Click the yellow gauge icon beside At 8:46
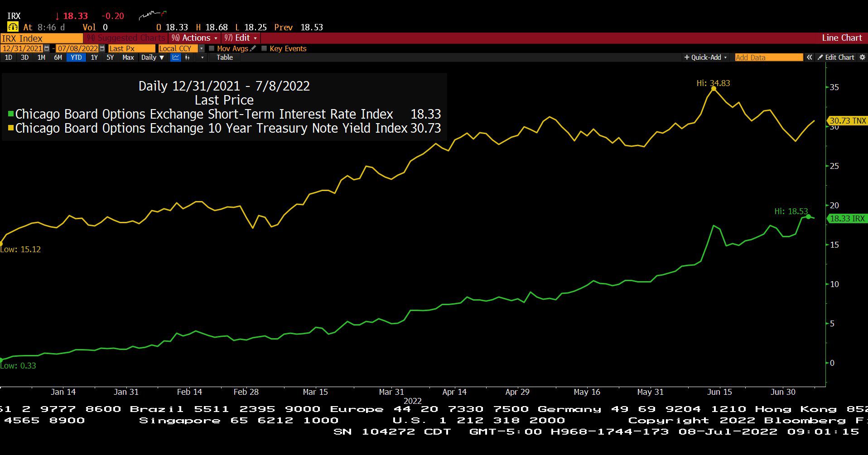 pos(13,27)
